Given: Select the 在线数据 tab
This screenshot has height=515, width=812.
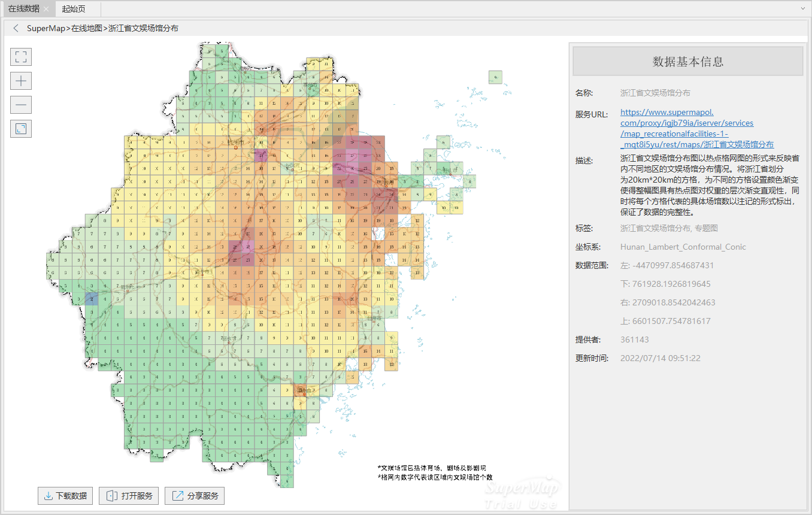Looking at the screenshot, I should pyautogui.click(x=24, y=9).
